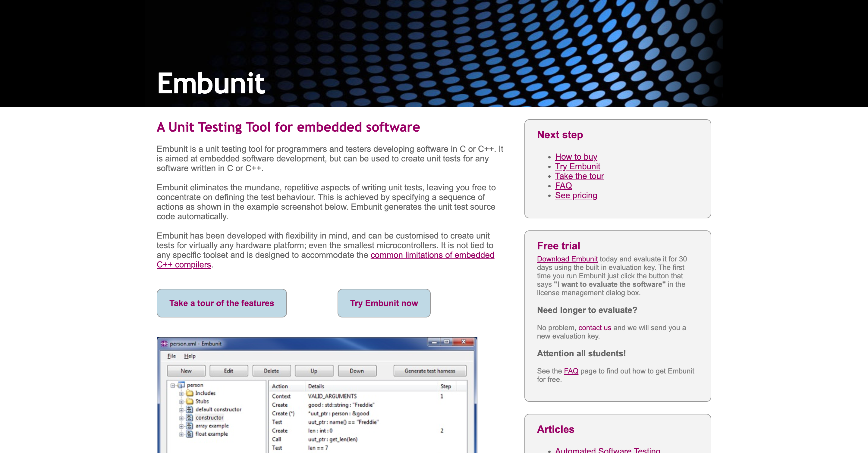
Task: Select the row 'len == 7'
Action: point(367,448)
